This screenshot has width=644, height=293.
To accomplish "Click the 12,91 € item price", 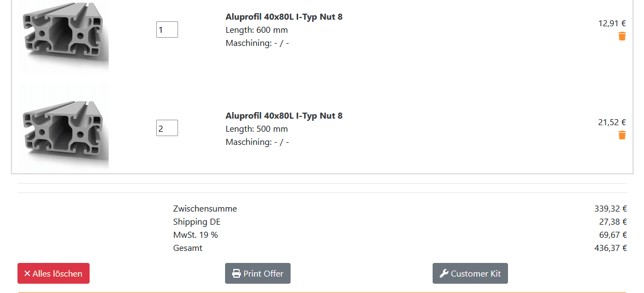I will tap(612, 24).
